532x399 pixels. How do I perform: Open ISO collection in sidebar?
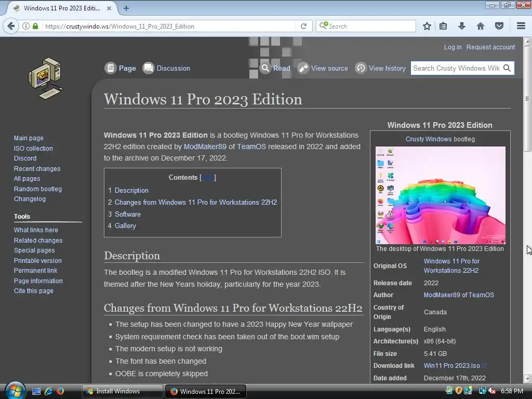33,148
